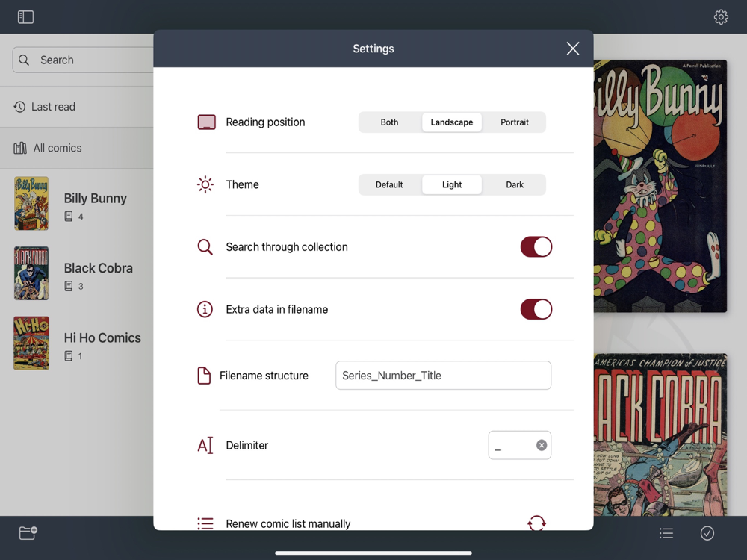Click the Settings dialog title
This screenshot has height=560, width=747.
373,49
